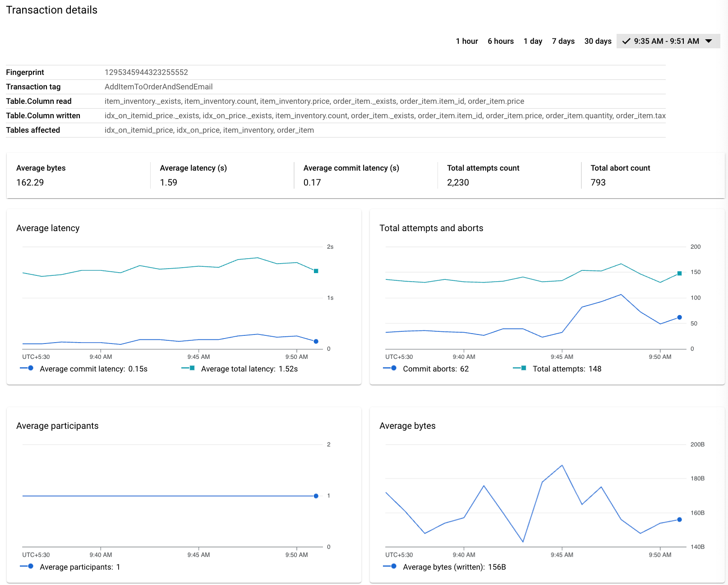Click the blue endpoint marker on Average bytes chart
This screenshot has width=728, height=585.
679,520
